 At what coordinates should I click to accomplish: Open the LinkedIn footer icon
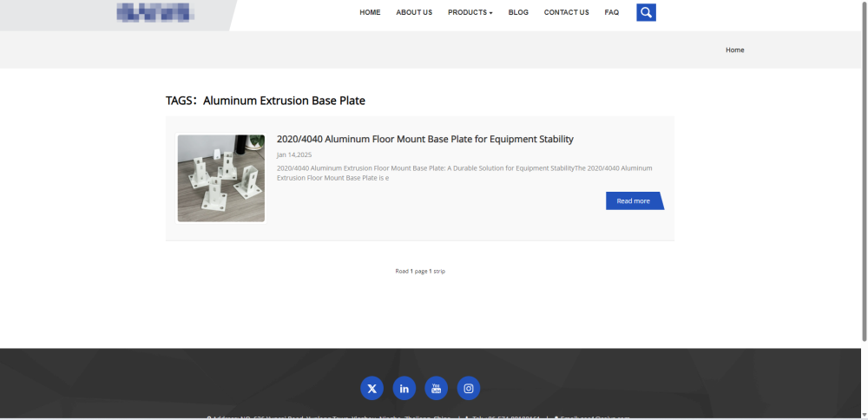click(404, 389)
